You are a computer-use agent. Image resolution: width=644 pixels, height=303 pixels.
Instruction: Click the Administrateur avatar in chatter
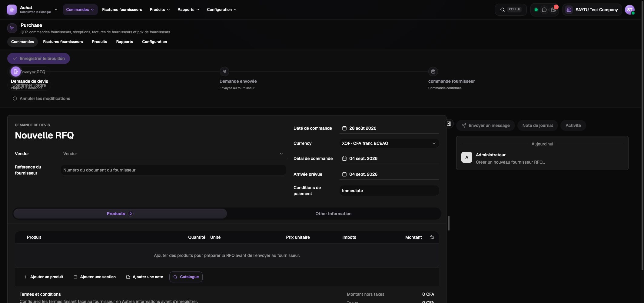467,157
